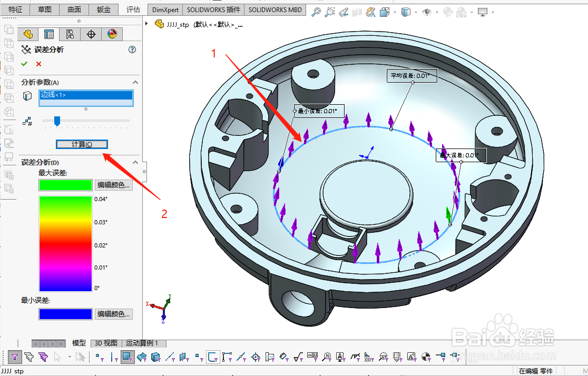The image size is (588, 376).
Task: Switch to the 特征 ribbon tab
Action: pos(15,10)
